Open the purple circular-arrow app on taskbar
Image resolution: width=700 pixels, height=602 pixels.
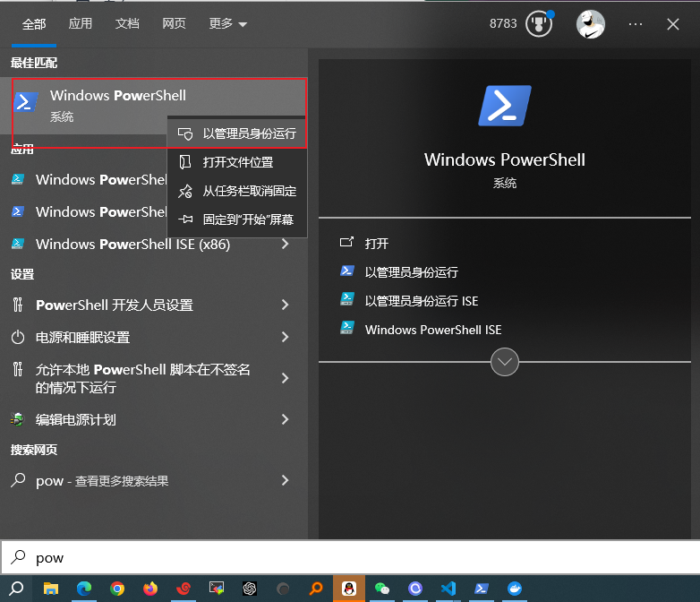(x=415, y=589)
